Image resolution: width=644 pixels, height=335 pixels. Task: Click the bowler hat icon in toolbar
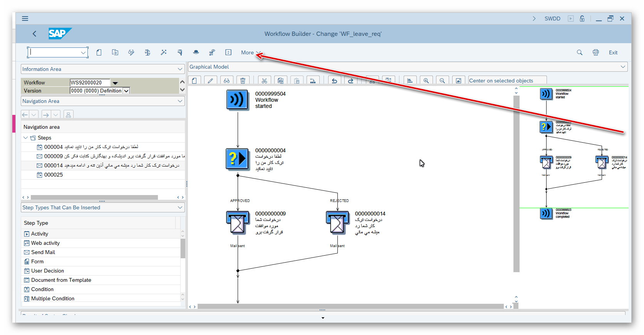click(x=196, y=52)
